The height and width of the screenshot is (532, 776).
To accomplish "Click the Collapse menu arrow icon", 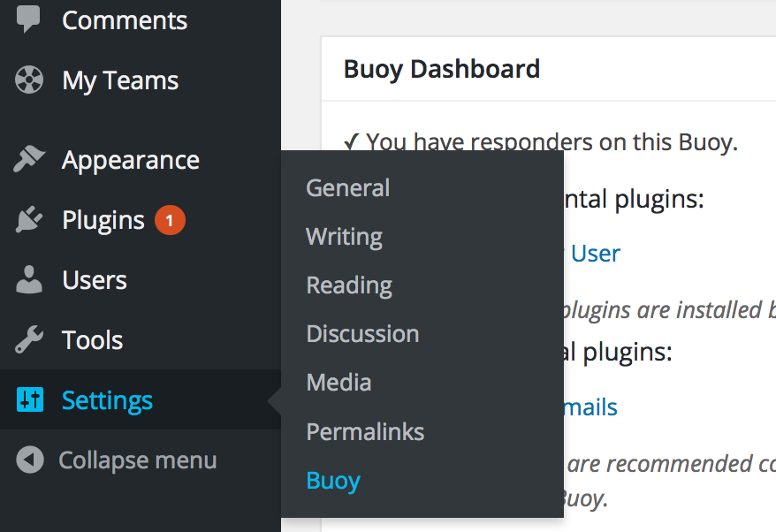I will click(x=28, y=460).
